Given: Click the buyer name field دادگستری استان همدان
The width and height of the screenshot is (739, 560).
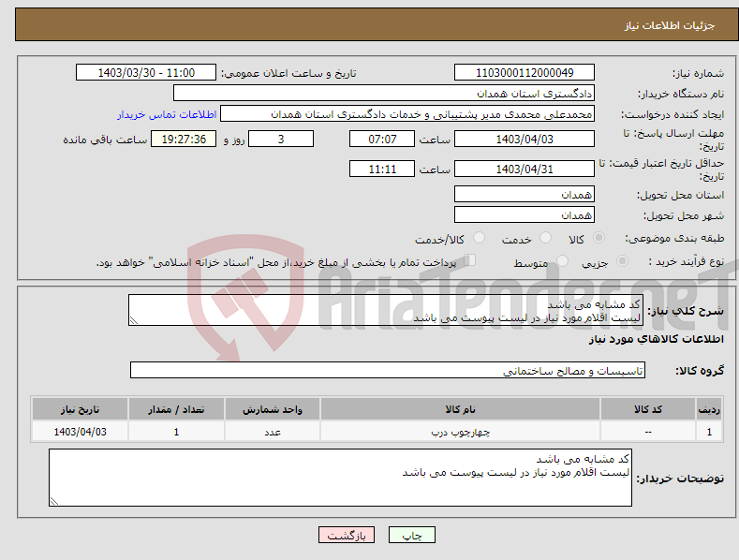Looking at the screenshot, I should click(384, 93).
